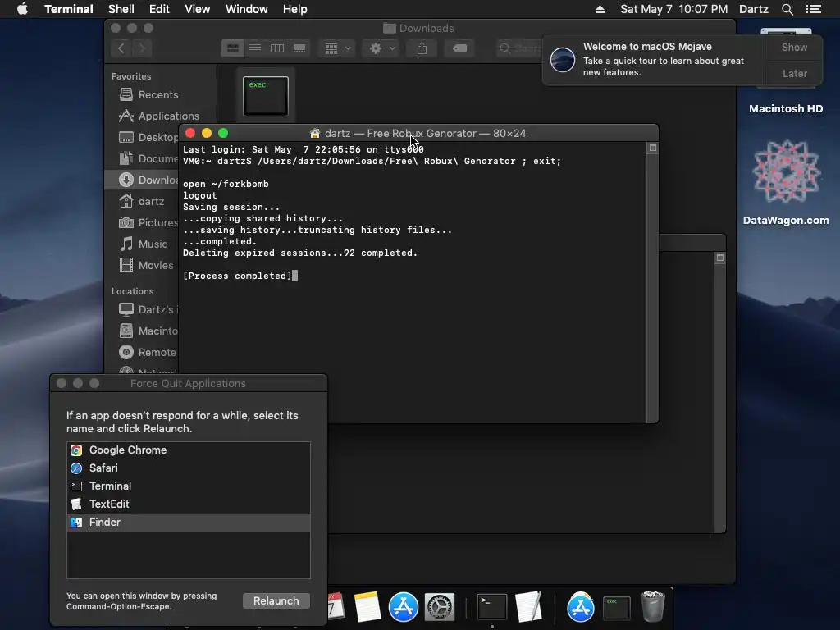Screen dimensions: 840x630
Task: Select Remote Disc in Finder sidebar
Action: point(148,353)
